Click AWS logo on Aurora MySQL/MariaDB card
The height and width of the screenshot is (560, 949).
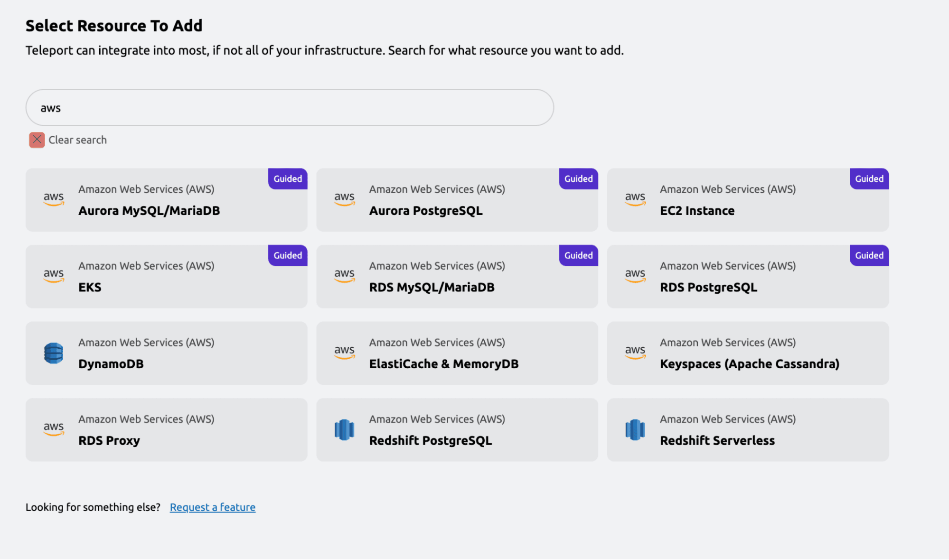pyautogui.click(x=54, y=199)
